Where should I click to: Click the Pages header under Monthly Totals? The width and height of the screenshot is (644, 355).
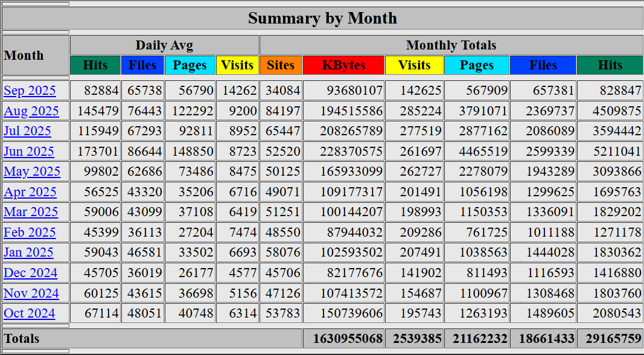click(477, 65)
